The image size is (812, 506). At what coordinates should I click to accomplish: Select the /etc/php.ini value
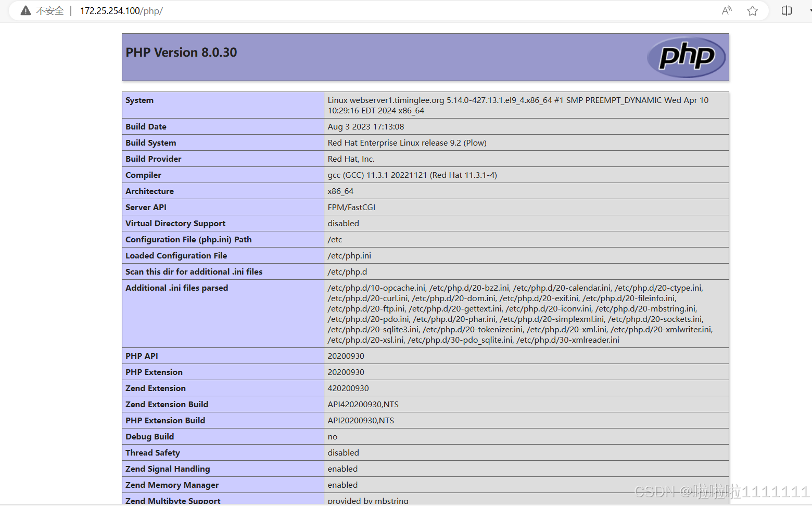pyautogui.click(x=349, y=256)
